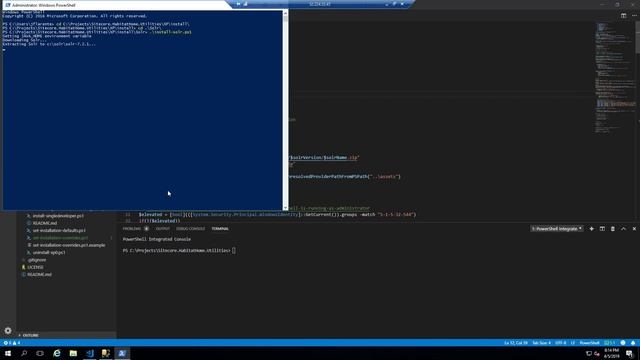640x360 pixels.
Task: Open uninstall-xp0.ps1 file
Action: click(49, 253)
